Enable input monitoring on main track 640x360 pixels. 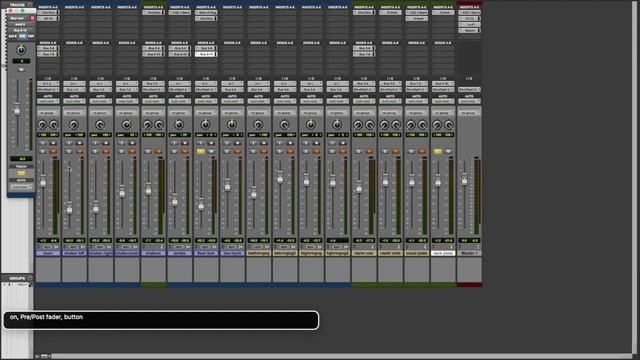click(42, 143)
